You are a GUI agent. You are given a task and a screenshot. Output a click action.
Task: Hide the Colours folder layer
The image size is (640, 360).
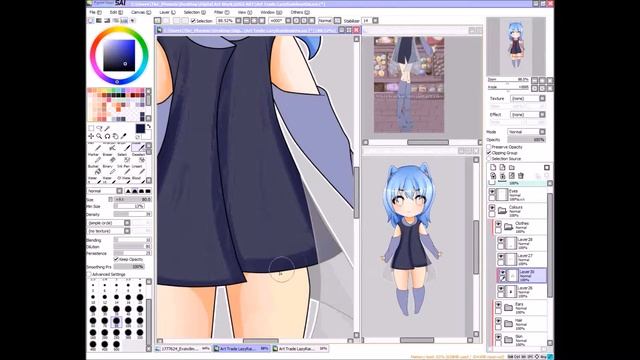click(492, 208)
